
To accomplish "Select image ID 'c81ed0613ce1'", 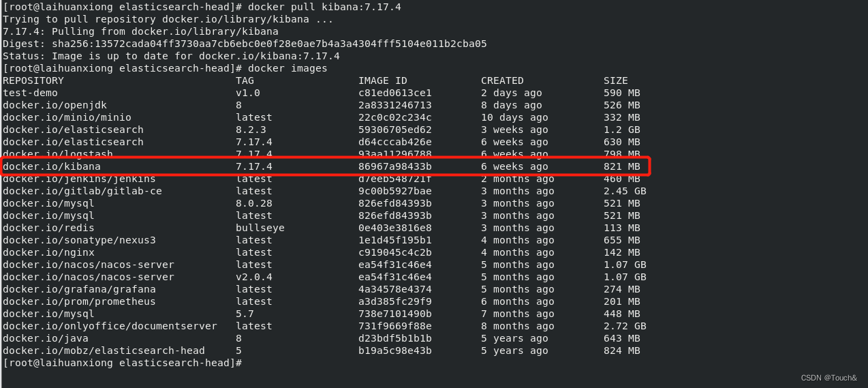I will click(395, 93).
